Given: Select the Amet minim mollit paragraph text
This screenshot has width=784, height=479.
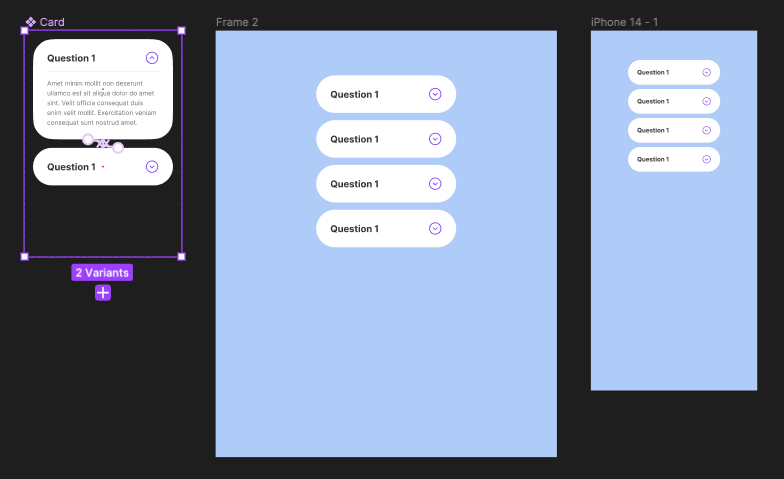Looking at the screenshot, I should 102,103.
